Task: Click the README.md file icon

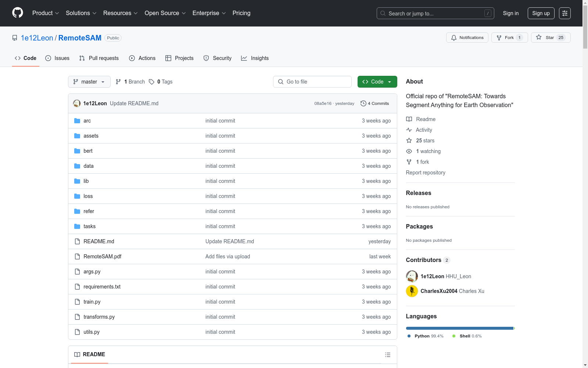Action: (77, 241)
